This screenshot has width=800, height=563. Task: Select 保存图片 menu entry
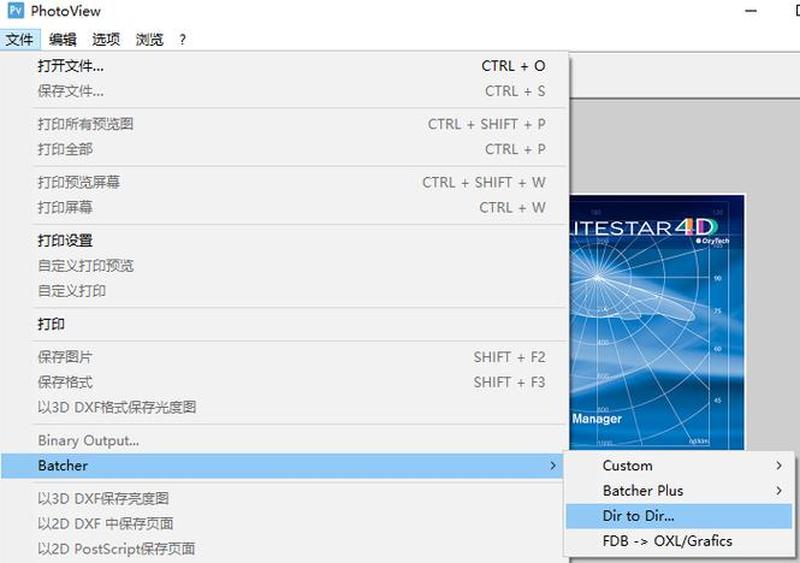click(285, 357)
